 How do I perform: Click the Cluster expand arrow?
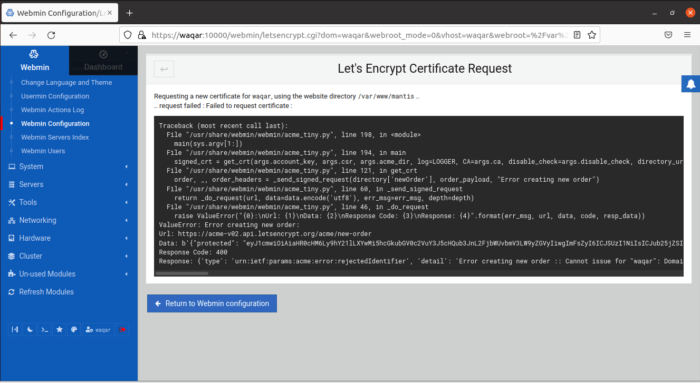pos(126,256)
